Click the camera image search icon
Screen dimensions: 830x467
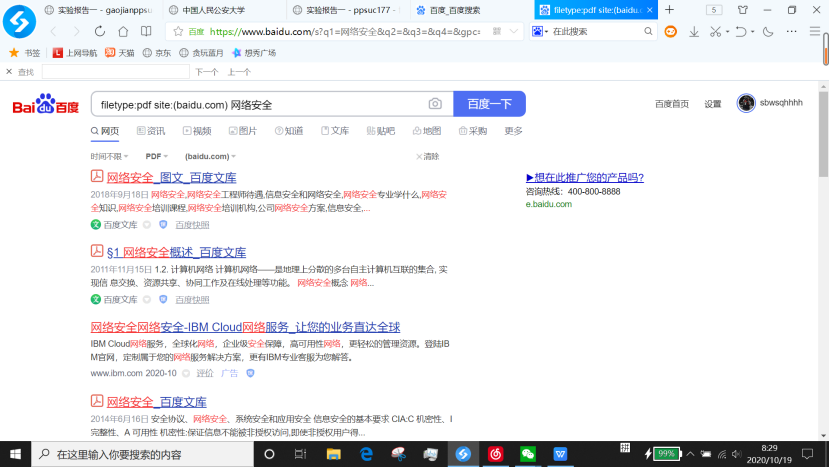pos(435,104)
